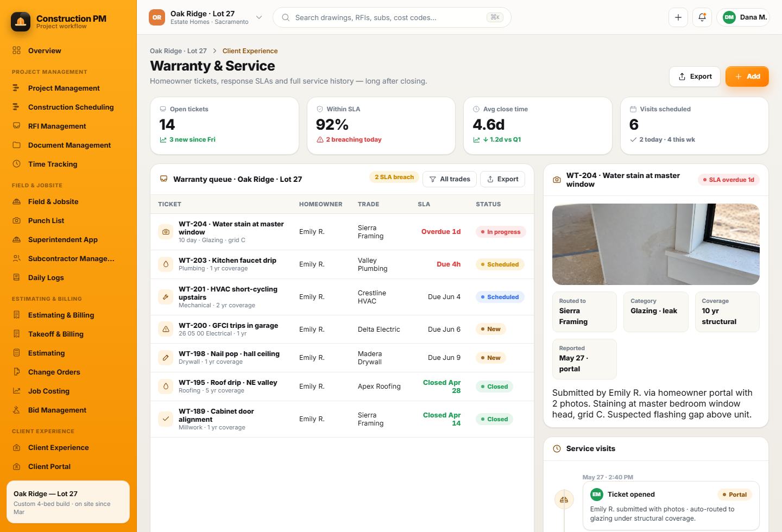The image size is (782, 532).
Task: Click the warning icon on WT-200 row
Action: [x=166, y=329]
